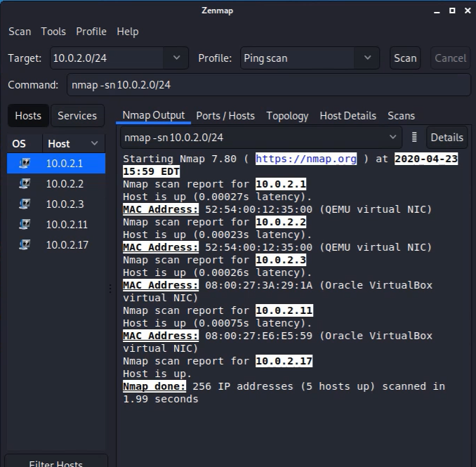Image resolution: width=476 pixels, height=467 pixels.
Task: Switch to the Nmap Output tab
Action: [x=153, y=115]
